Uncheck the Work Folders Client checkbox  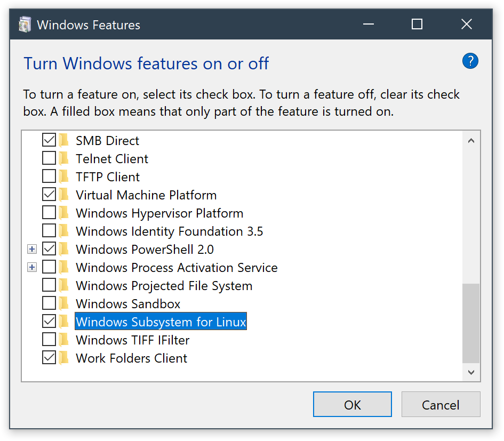[49, 358]
